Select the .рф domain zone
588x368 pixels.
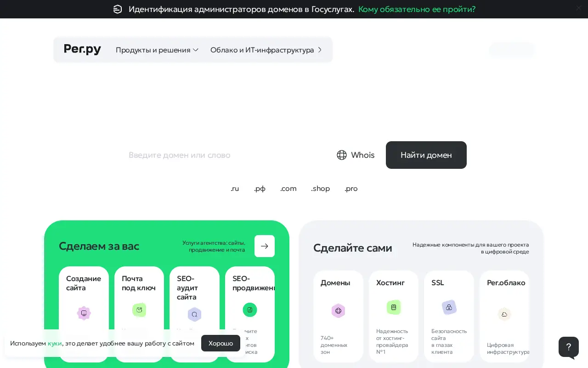(x=260, y=189)
